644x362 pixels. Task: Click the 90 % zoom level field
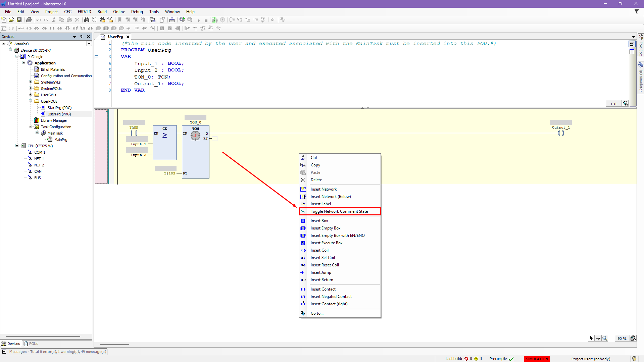(x=622, y=339)
